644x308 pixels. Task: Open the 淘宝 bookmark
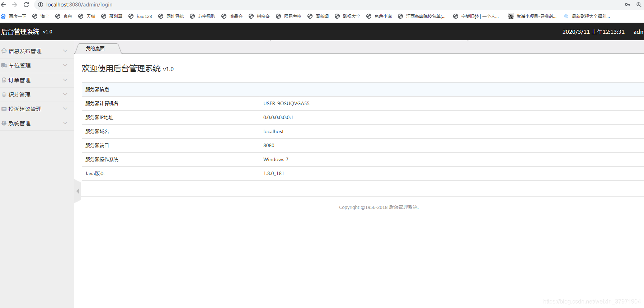pos(41,16)
